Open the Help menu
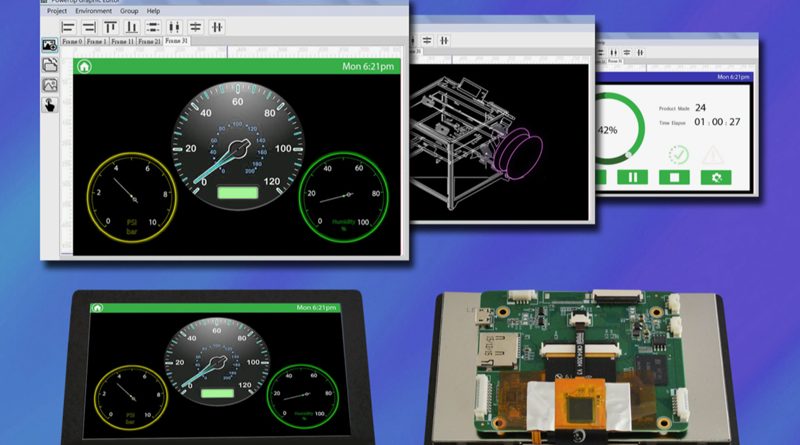Viewport: 800px width, 445px height. pos(153,10)
